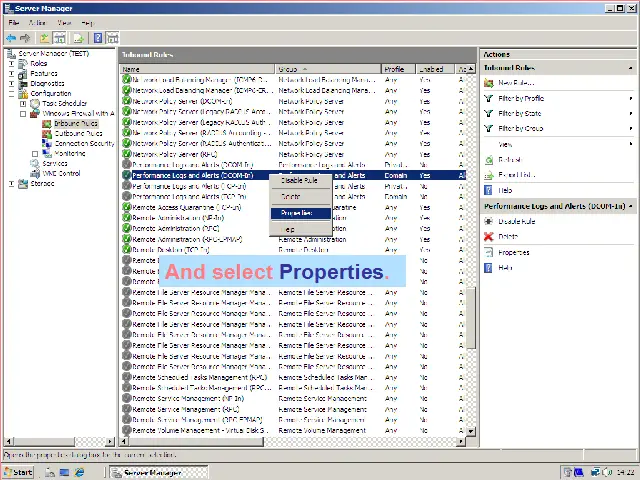
Task: Expand the Monitoring node
Action: pos(35,154)
